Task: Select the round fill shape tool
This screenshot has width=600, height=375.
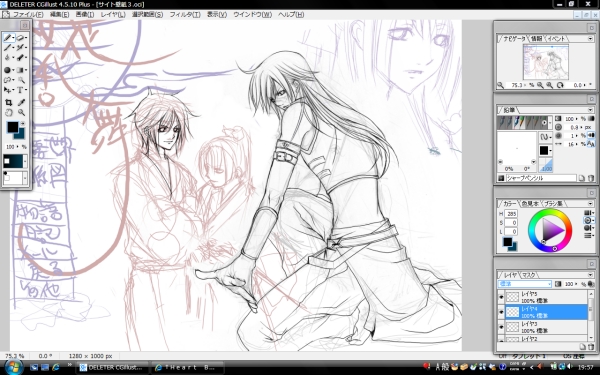Action: (x=8, y=70)
